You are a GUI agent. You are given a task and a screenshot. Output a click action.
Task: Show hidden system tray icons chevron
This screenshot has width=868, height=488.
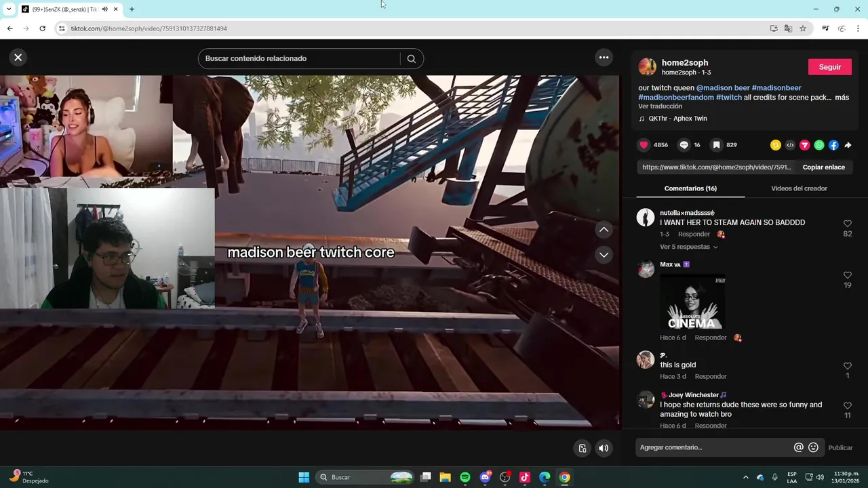pyautogui.click(x=746, y=477)
